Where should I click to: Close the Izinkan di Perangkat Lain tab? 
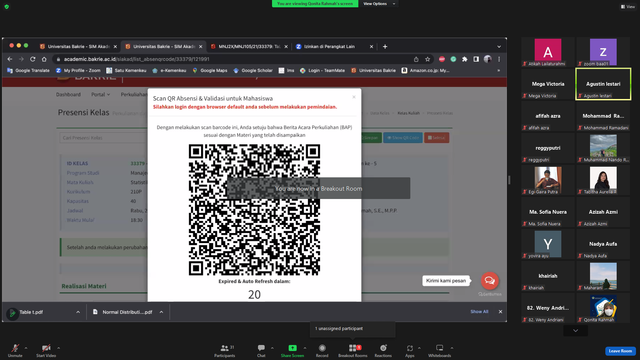tap(371, 47)
